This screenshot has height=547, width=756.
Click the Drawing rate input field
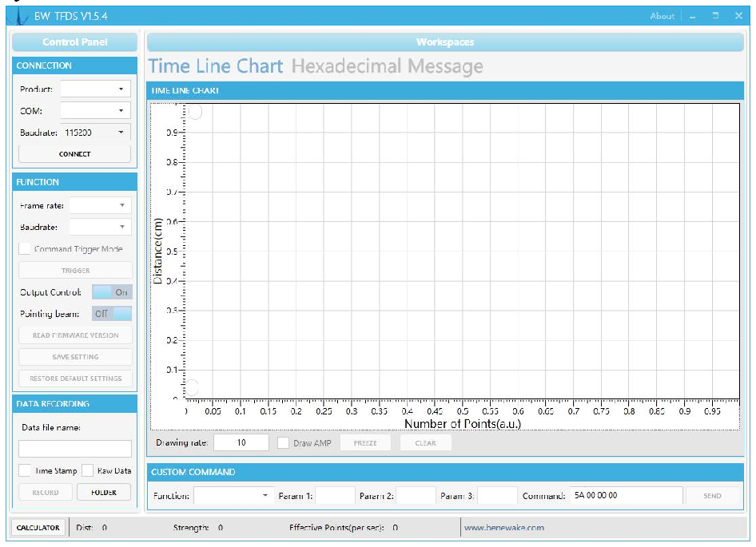[x=241, y=442]
